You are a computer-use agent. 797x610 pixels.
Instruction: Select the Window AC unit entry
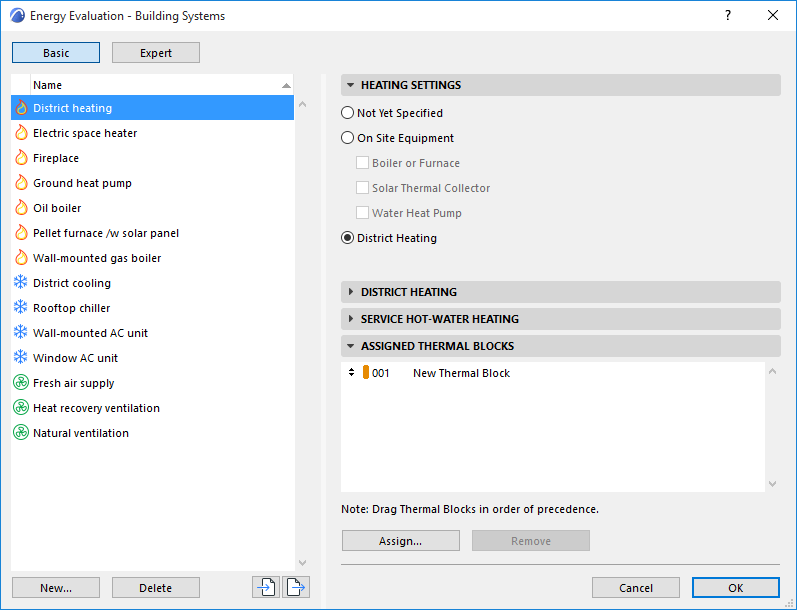(x=152, y=357)
